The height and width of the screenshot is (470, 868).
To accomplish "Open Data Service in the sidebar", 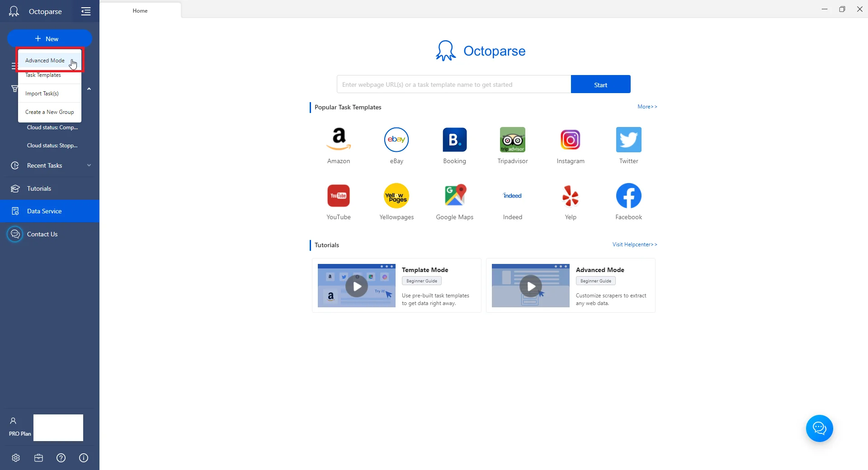I will coord(50,211).
